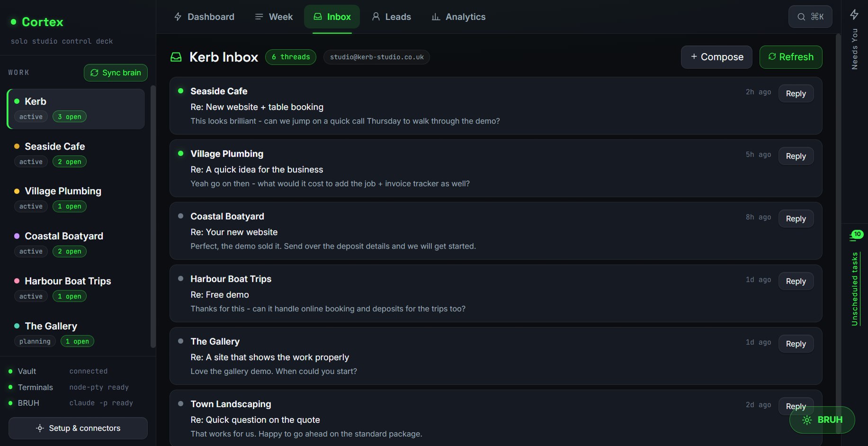The height and width of the screenshot is (446, 868).
Task: Click the crosshair icon in Setup & connectors
Action: point(40,428)
